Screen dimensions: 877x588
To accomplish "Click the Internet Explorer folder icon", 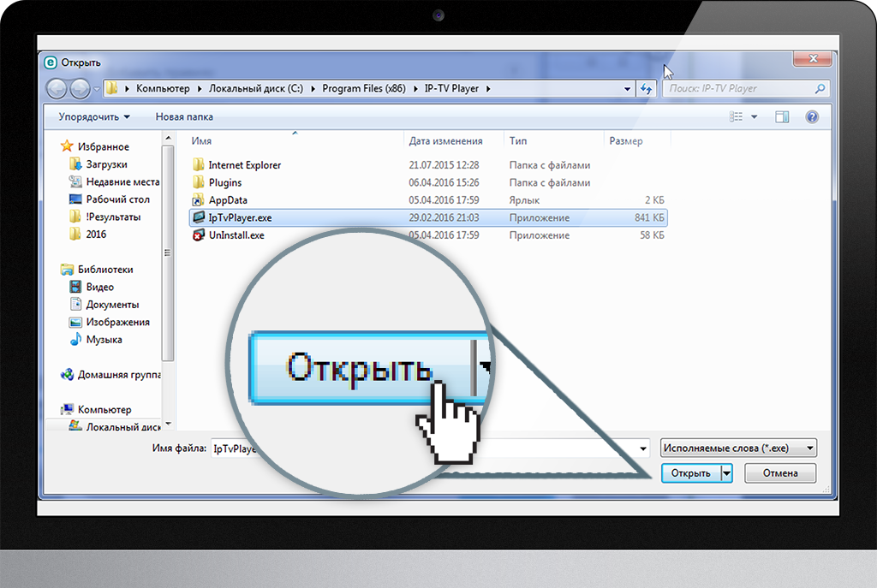I will (x=198, y=165).
